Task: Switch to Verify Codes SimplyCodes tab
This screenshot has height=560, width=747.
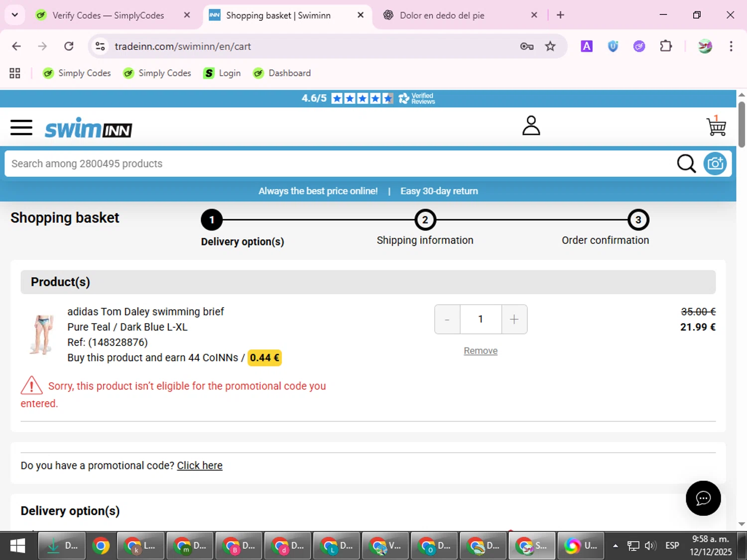Action: pos(108,15)
